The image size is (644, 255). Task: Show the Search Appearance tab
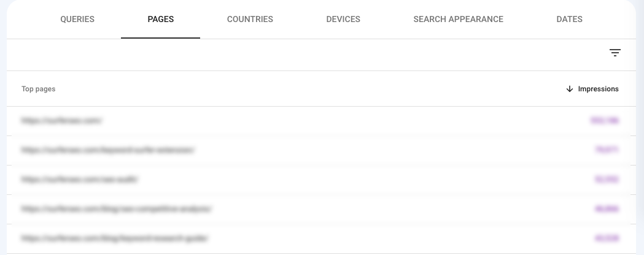click(x=458, y=19)
